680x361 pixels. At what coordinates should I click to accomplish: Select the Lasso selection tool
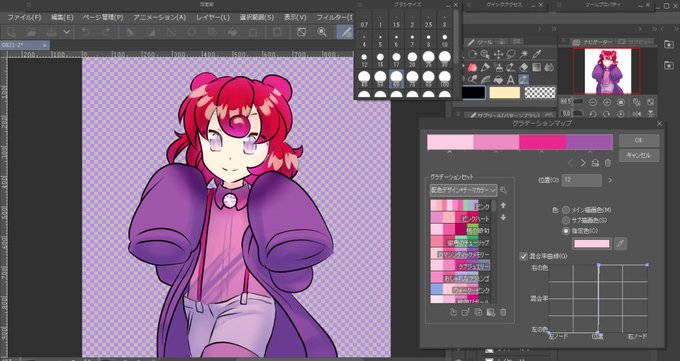pyautogui.click(x=511, y=54)
